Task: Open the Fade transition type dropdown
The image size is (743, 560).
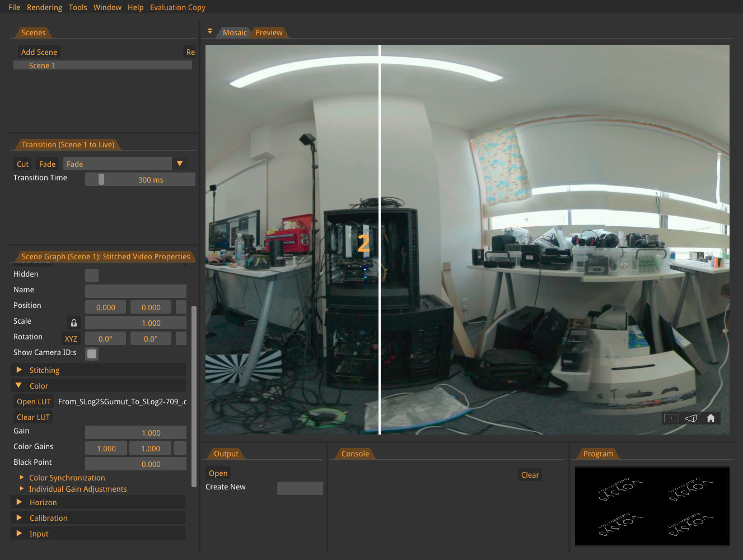Action: pyautogui.click(x=179, y=164)
